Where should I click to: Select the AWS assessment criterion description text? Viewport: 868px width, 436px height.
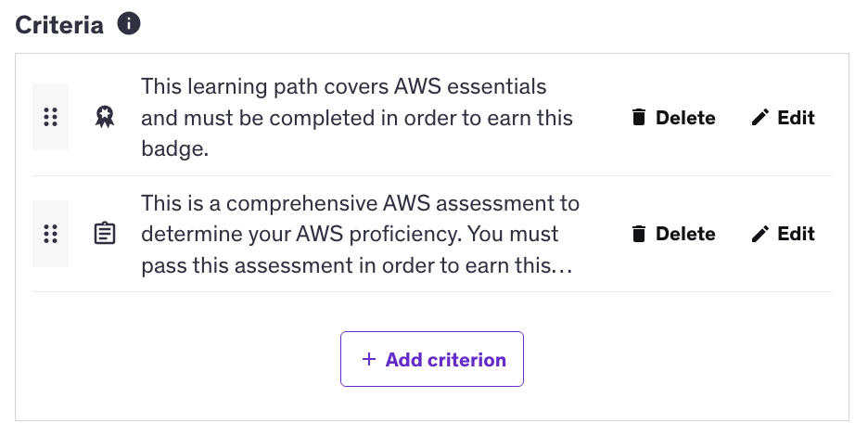tap(360, 234)
